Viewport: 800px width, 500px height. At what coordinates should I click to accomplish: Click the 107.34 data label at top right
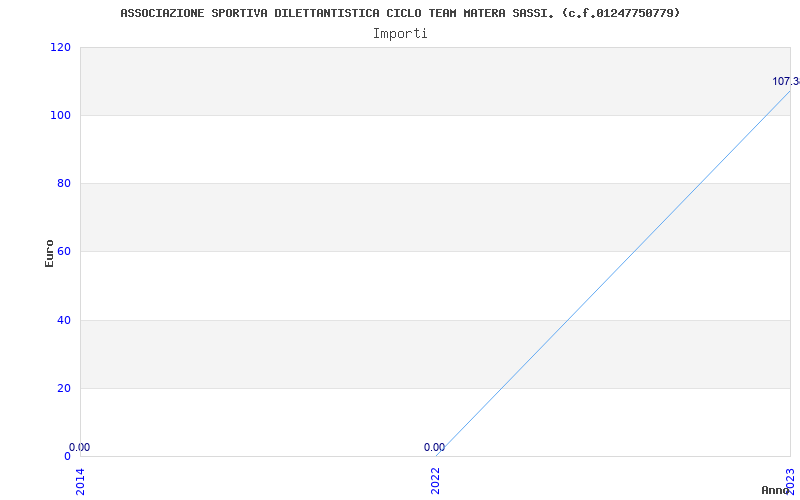click(786, 82)
